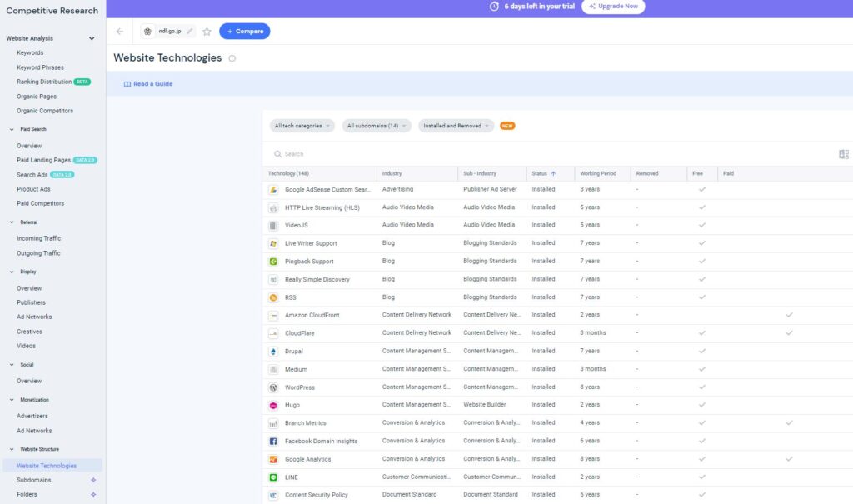The image size is (853, 504).
Task: Go back using the left arrow
Action: [120, 32]
